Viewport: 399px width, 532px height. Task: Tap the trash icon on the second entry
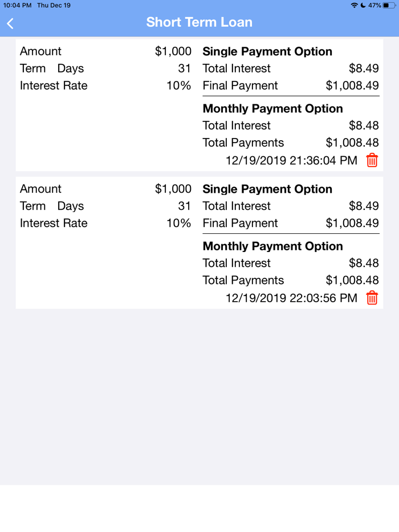[x=372, y=298]
